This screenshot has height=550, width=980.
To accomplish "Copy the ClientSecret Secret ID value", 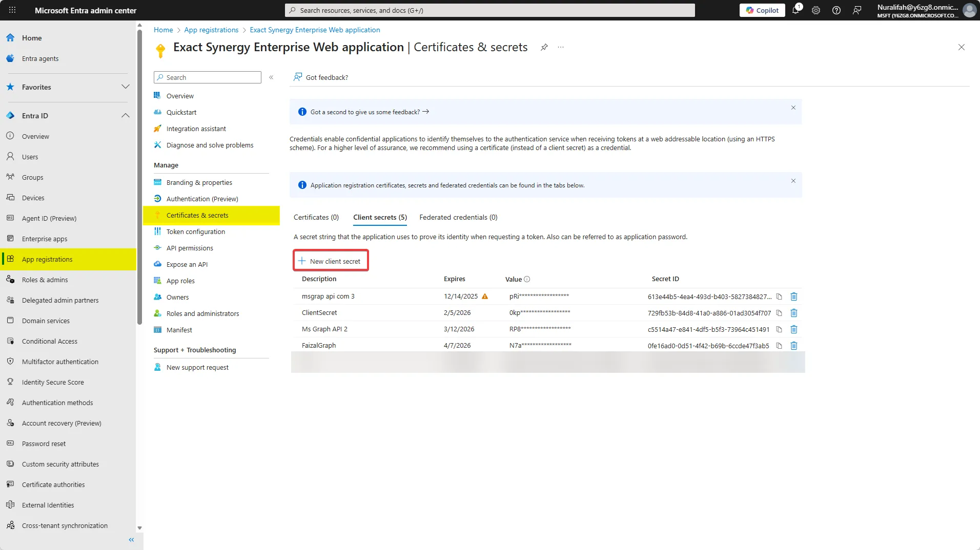I will pos(779,312).
